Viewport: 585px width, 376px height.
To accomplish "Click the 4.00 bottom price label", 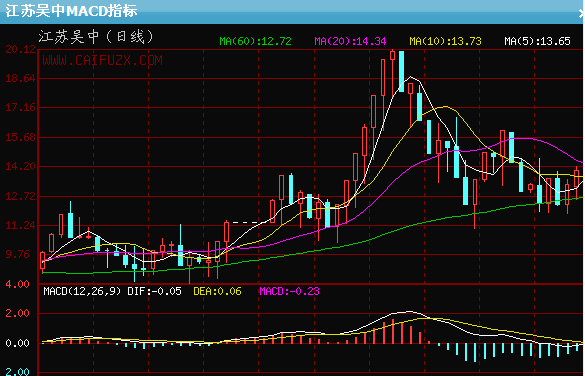I will [17, 284].
